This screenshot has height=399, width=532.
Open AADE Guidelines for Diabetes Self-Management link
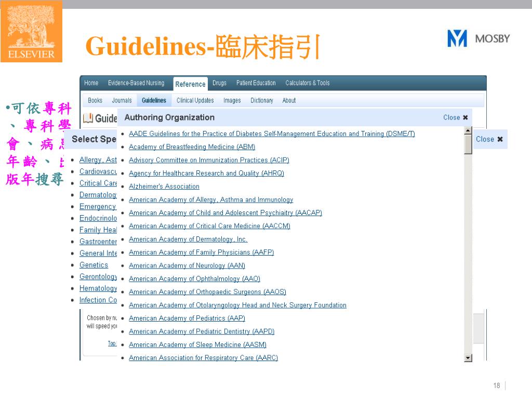point(272,134)
